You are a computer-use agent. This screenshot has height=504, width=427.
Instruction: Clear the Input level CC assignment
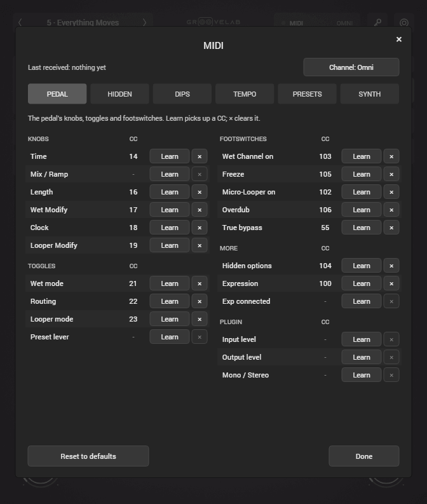[391, 339]
